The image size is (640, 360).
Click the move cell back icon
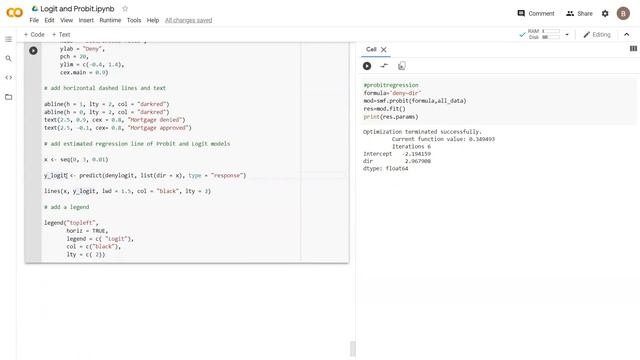(x=384, y=66)
